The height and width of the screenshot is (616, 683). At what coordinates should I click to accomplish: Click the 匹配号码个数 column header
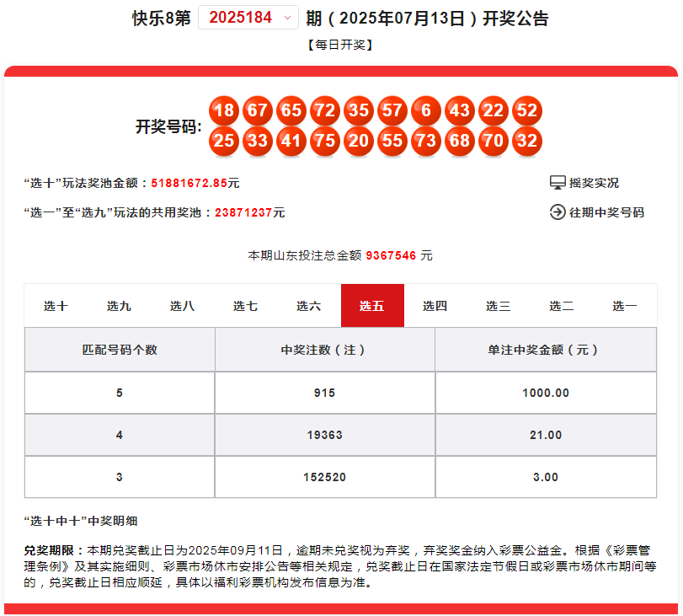coord(120,350)
